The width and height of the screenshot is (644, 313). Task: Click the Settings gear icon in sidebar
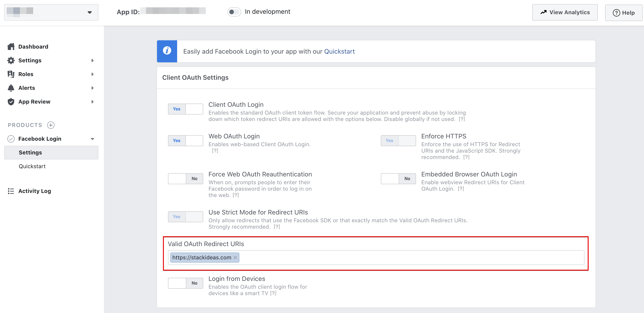pyautogui.click(x=11, y=60)
